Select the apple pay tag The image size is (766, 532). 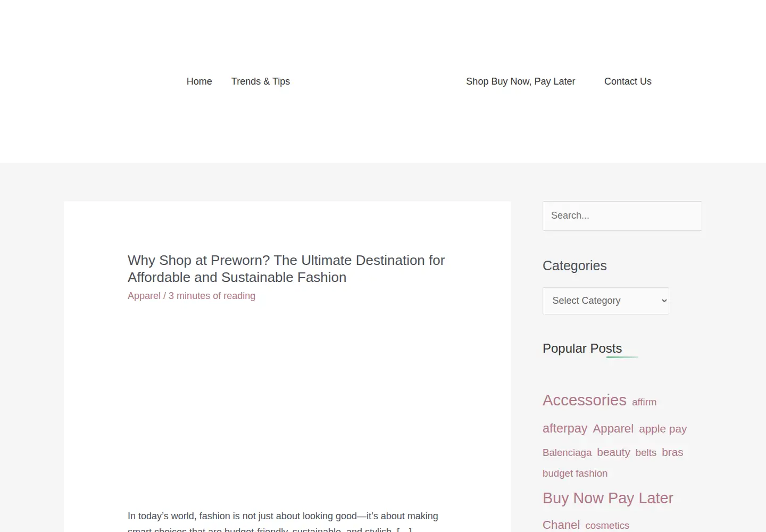(663, 429)
